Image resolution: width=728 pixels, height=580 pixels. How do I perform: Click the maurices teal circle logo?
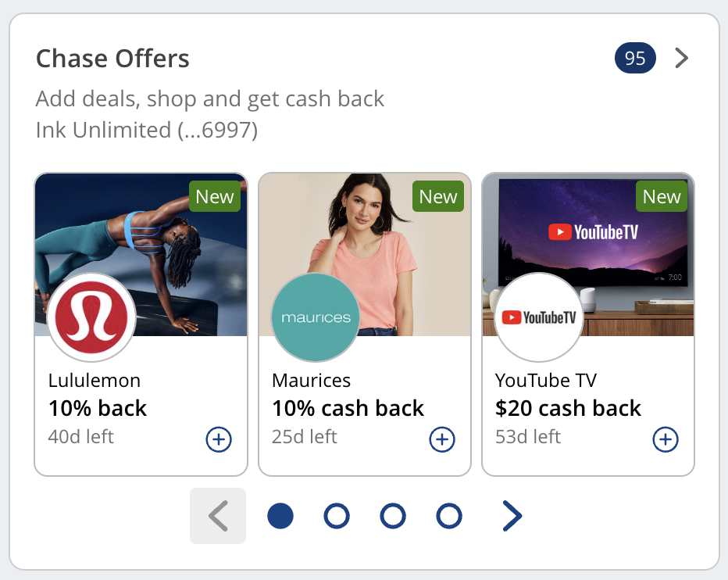coord(316,317)
